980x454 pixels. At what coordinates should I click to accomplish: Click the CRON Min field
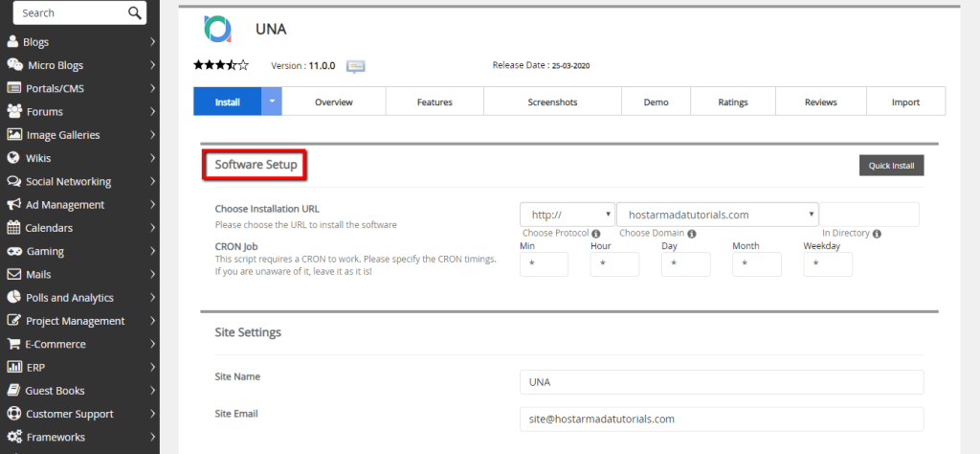coord(544,264)
